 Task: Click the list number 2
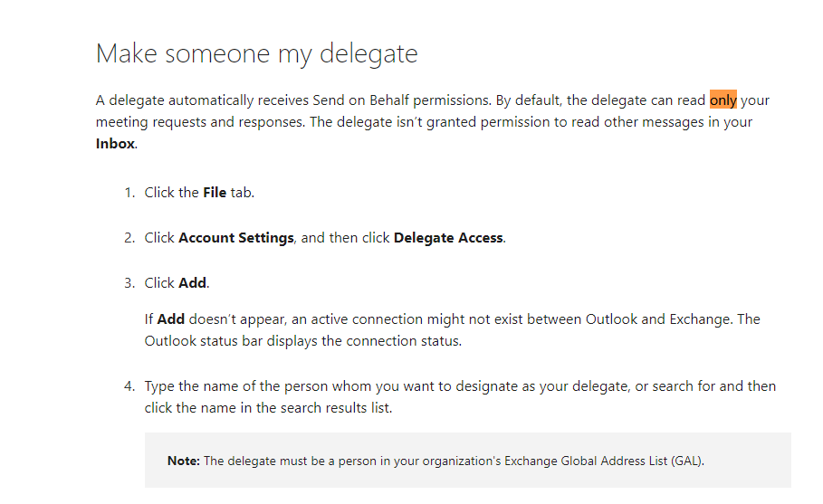tap(129, 238)
